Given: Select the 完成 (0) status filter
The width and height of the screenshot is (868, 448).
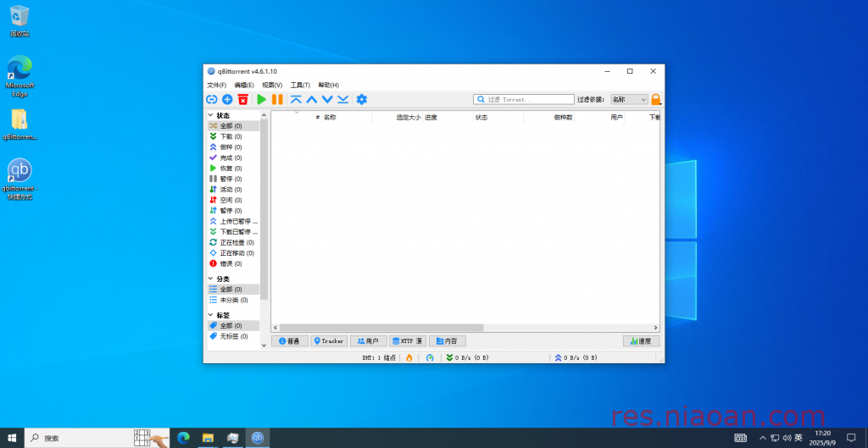Looking at the screenshot, I should click(233, 158).
